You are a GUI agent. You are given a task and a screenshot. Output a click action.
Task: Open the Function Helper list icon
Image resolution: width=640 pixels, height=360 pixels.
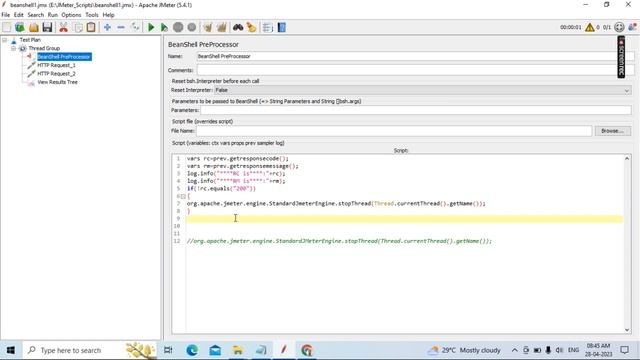click(x=268, y=27)
